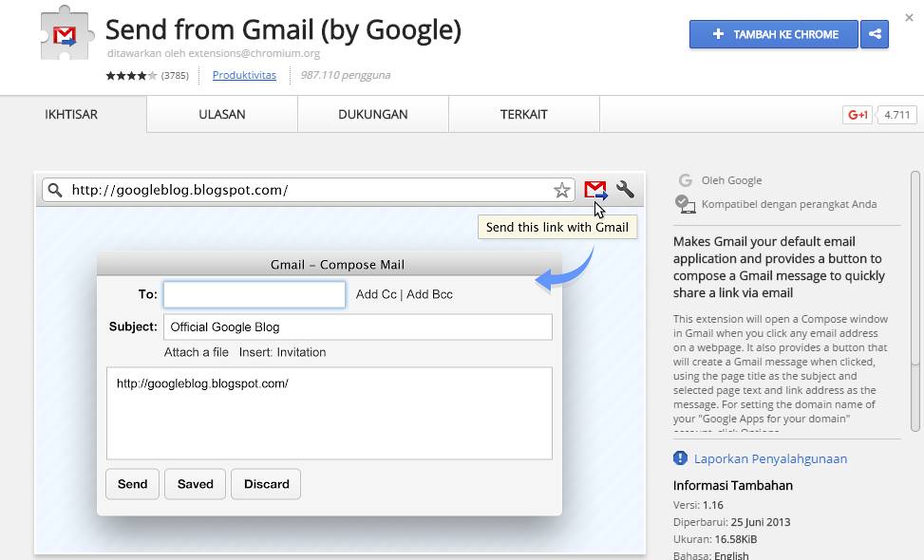Viewport: 924px width, 560px height.
Task: Click the Oleh Google text
Action: (731, 180)
